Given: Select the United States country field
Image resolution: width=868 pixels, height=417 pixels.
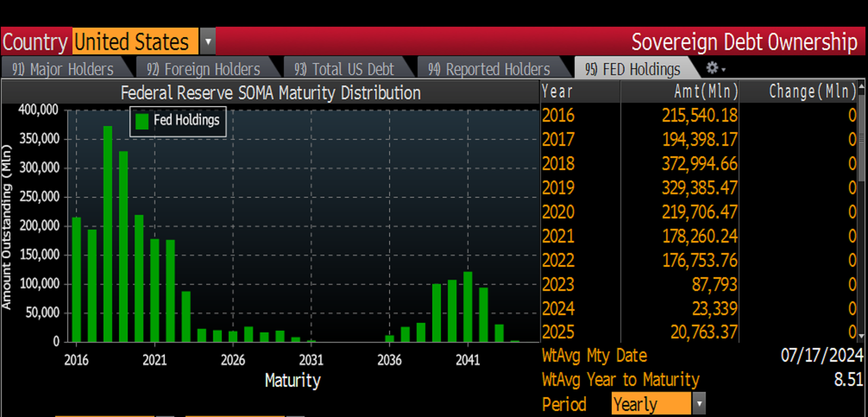Looking at the screenshot, I should click(x=135, y=42).
